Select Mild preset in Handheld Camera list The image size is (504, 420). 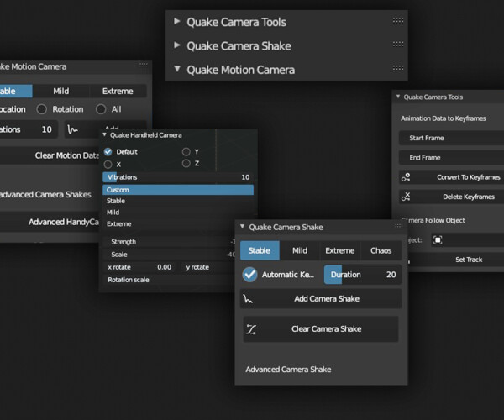178,213
